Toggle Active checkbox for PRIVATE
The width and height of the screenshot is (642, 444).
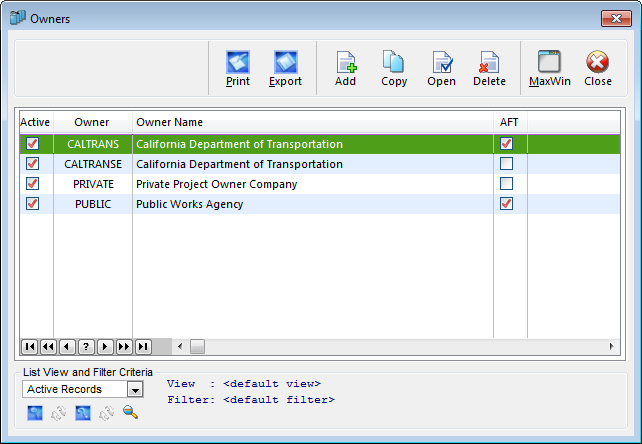(32, 183)
